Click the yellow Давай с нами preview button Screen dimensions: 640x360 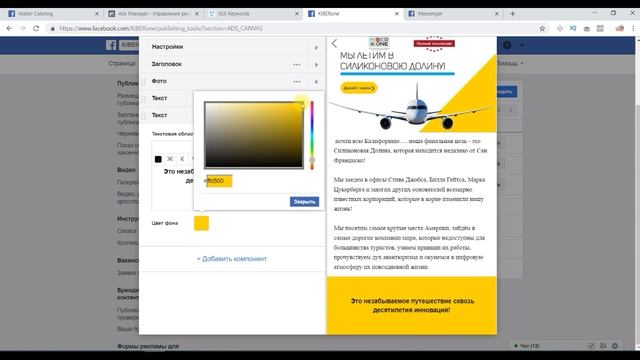click(359, 88)
